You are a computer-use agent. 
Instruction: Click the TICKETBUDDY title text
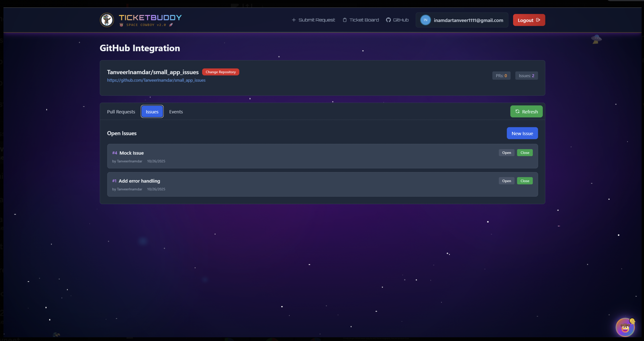point(150,18)
